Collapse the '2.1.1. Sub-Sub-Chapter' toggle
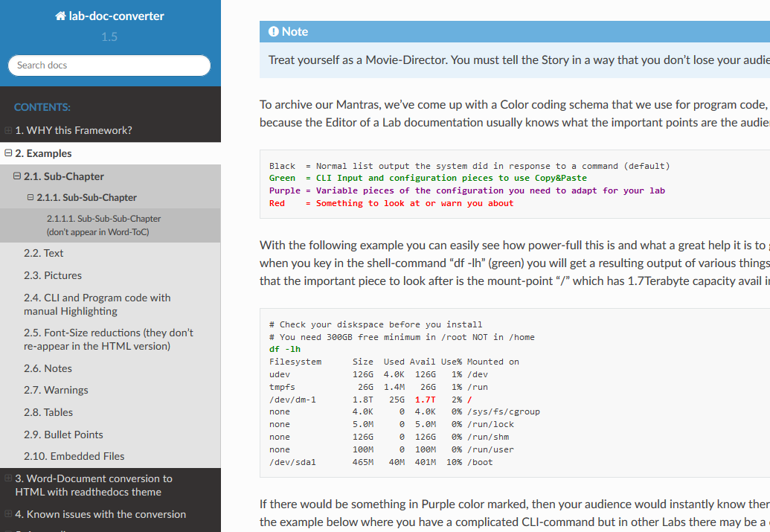The width and height of the screenshot is (770, 532). click(31, 197)
